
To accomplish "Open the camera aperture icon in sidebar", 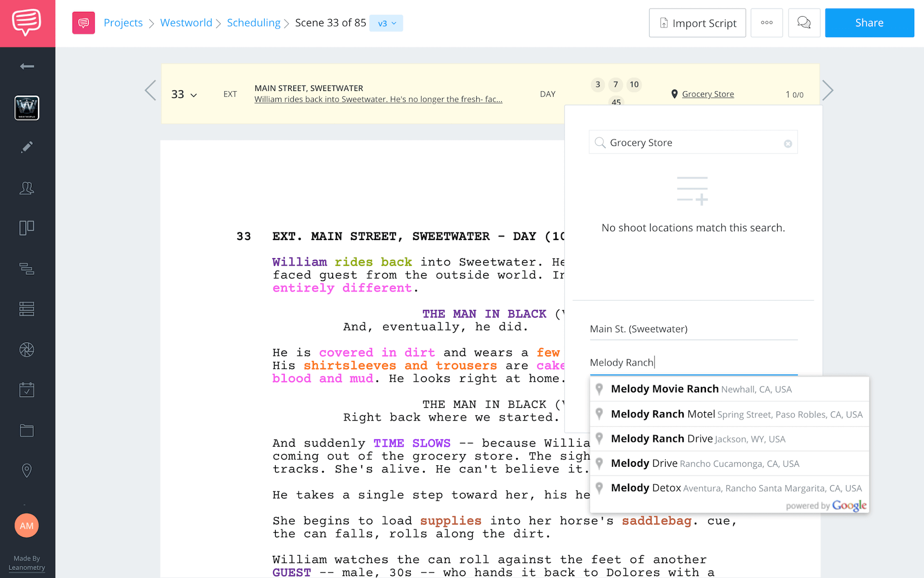I will [x=27, y=349].
